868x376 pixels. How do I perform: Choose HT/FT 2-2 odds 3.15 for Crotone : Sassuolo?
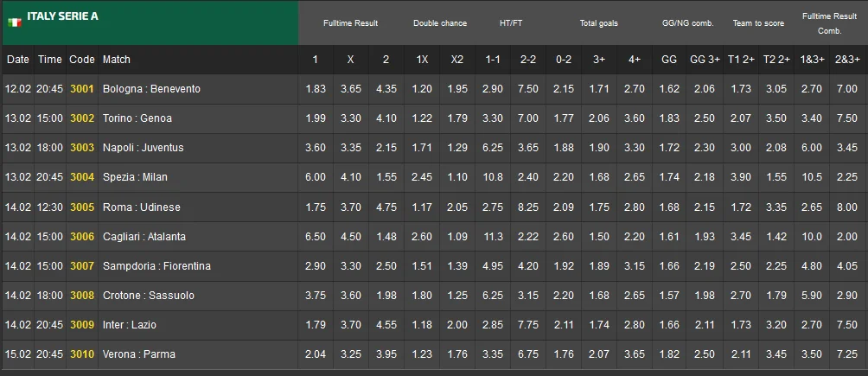tap(529, 296)
